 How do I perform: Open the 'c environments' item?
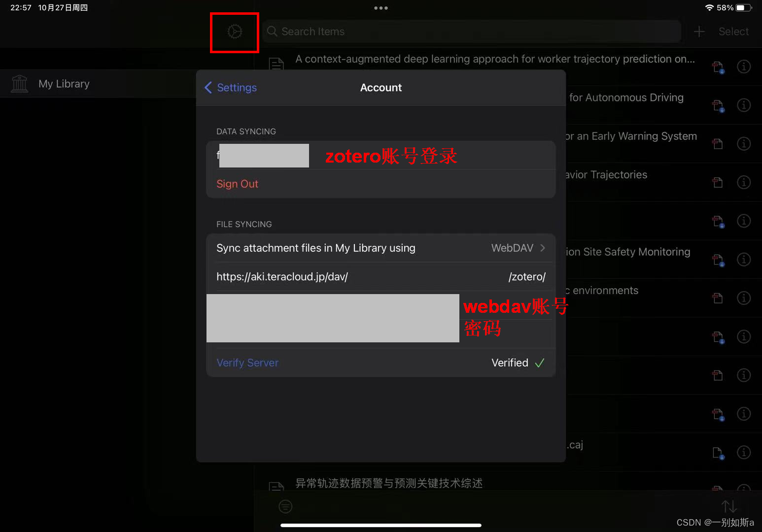(602, 291)
